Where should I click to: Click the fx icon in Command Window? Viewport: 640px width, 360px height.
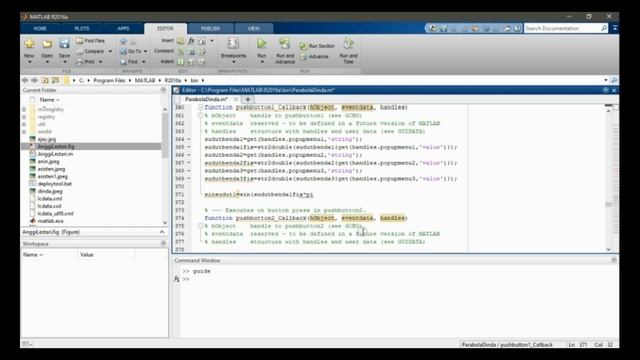(x=177, y=279)
